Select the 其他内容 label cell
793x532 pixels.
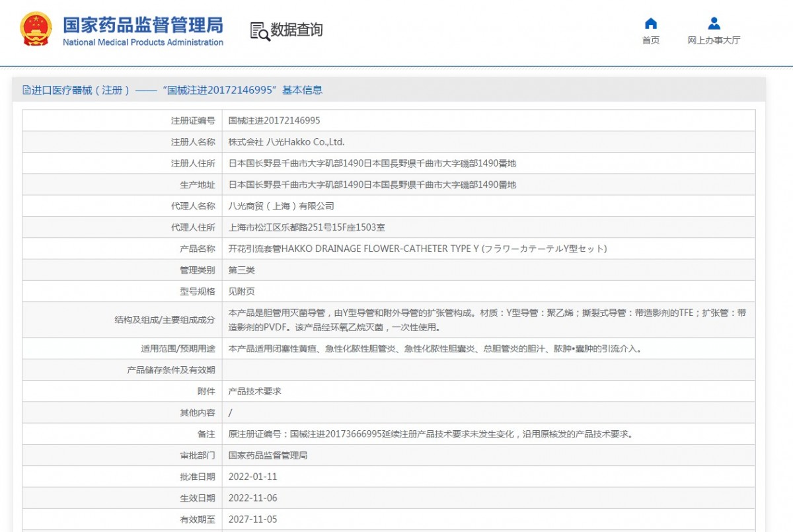click(x=122, y=412)
